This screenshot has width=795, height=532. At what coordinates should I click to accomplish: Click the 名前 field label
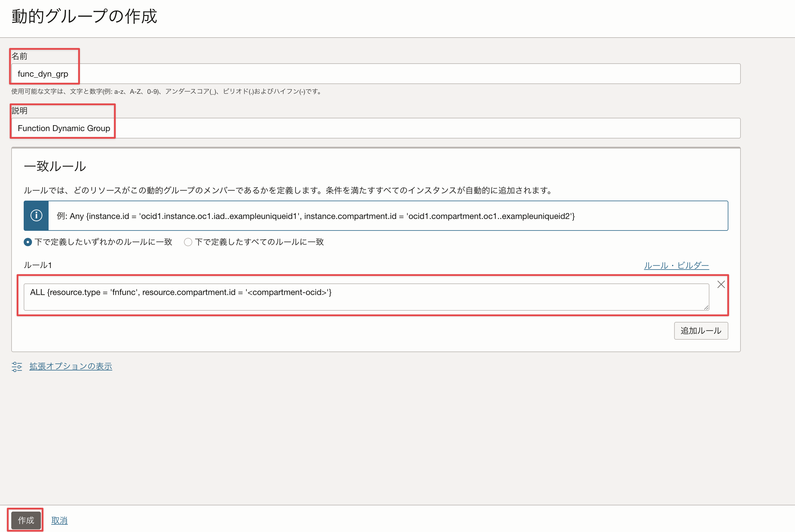point(19,56)
